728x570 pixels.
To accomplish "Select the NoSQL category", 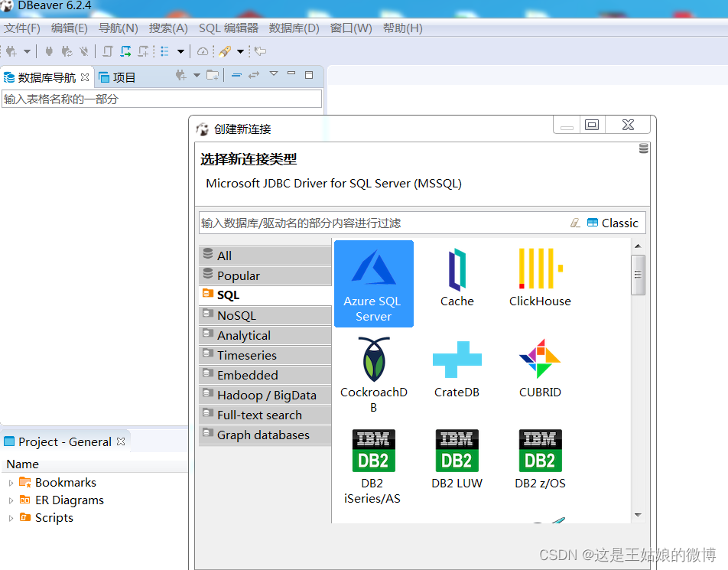I will pyautogui.click(x=265, y=315).
